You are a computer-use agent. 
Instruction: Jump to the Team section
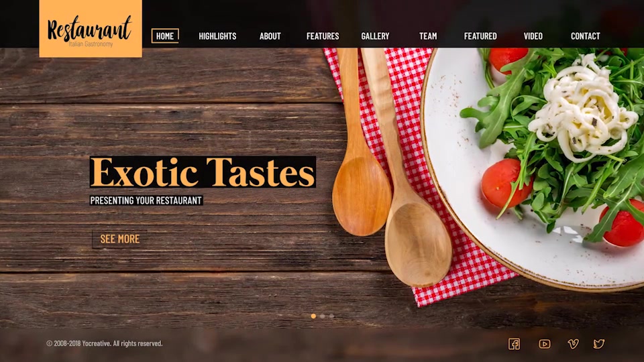(428, 36)
